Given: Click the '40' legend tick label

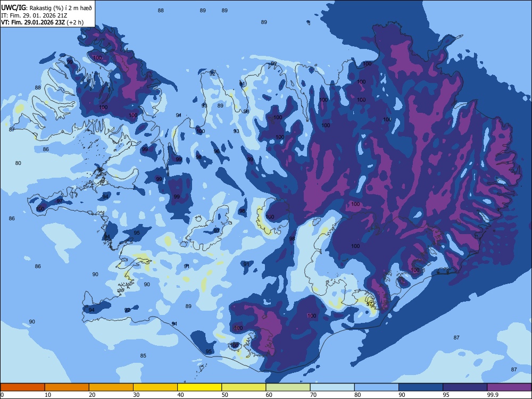Looking at the screenshot, I should click(180, 395).
